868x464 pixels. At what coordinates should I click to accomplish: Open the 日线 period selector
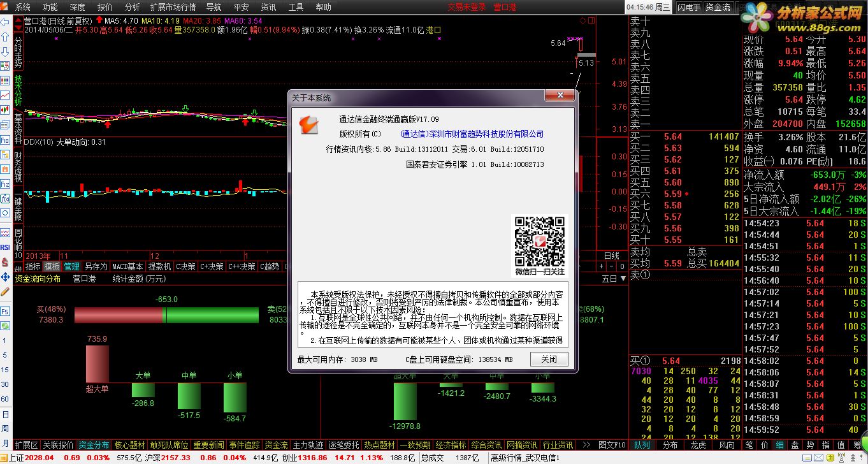coord(612,256)
